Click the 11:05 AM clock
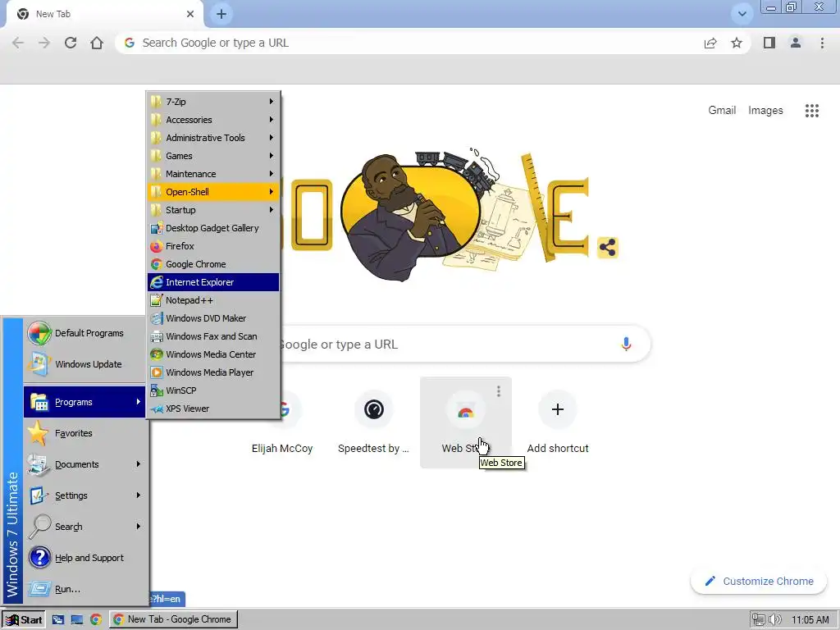Screen dimensions: 840x630 (810, 620)
